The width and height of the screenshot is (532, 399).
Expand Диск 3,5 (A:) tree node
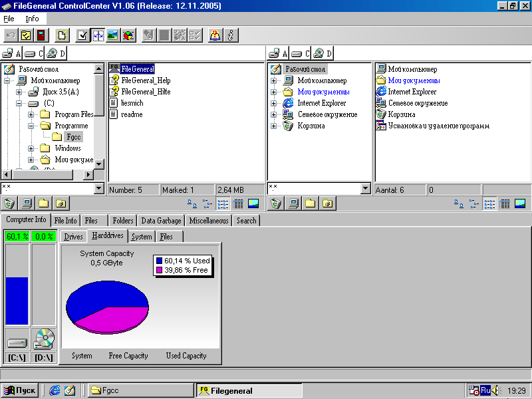19,92
